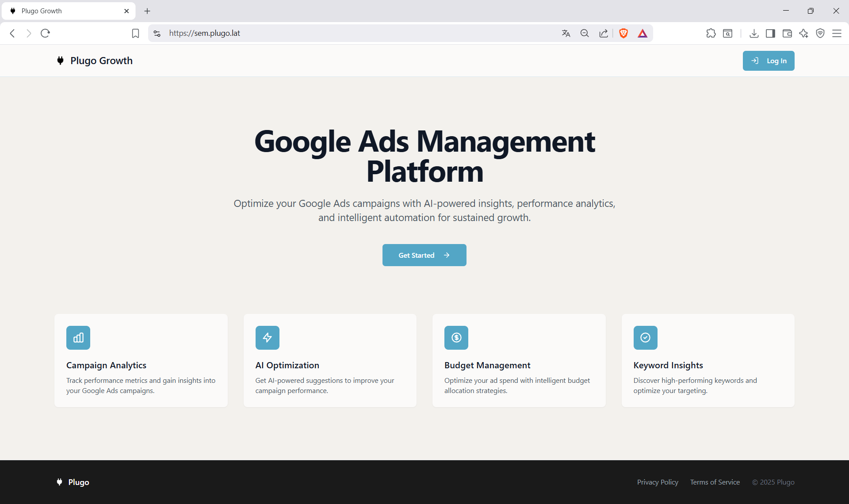The image size is (849, 504).
Task: Click the Log In button
Action: pos(768,61)
